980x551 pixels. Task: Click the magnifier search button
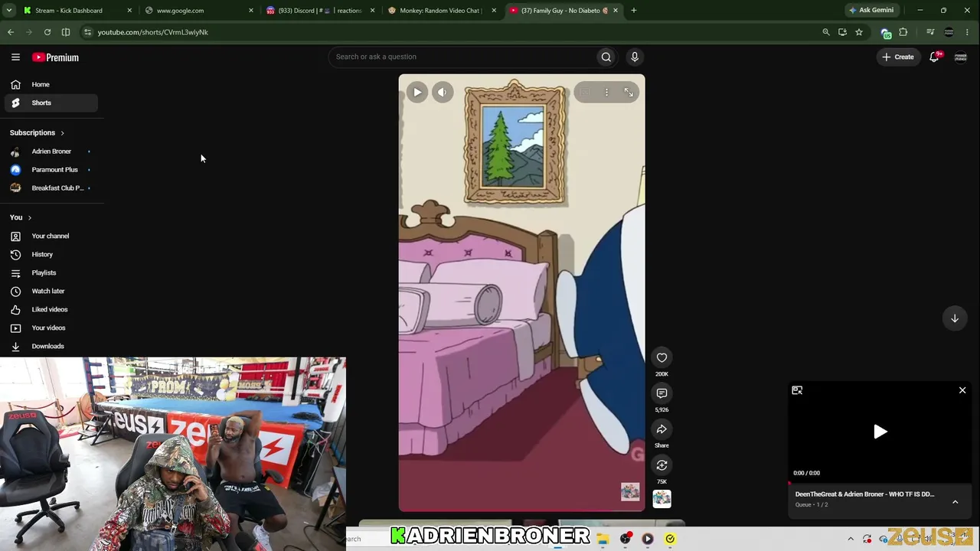[x=606, y=57]
